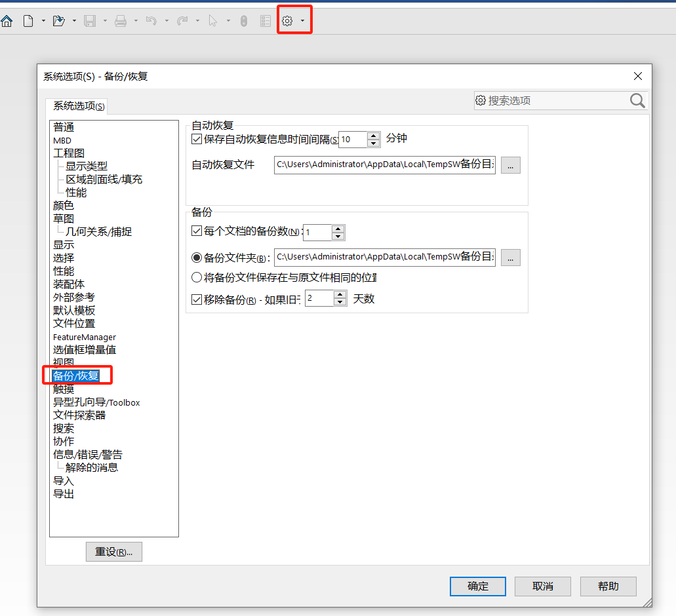Screen dimensions: 676x616
Task: Click the 确定 button
Action: pos(477,586)
